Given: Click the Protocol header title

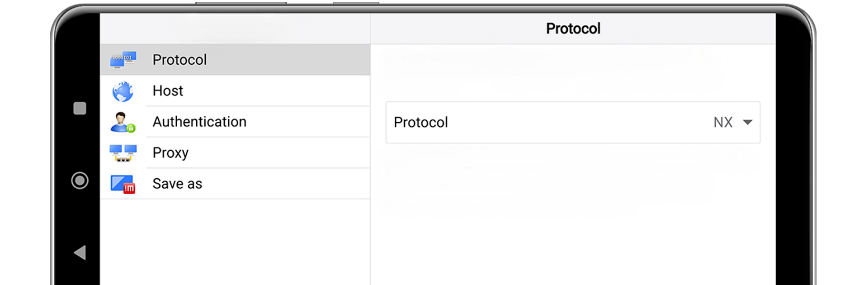Looking at the screenshot, I should point(573,28).
